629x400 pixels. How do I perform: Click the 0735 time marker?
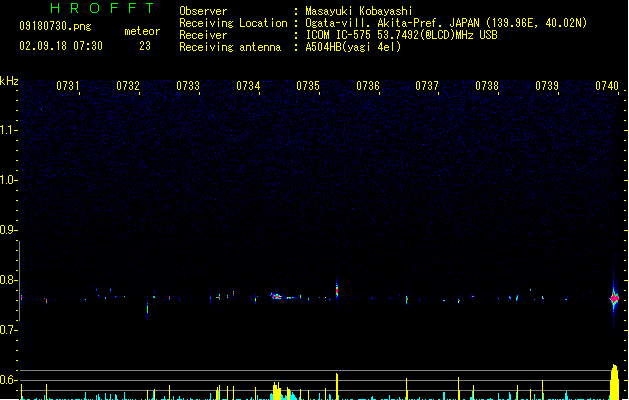click(x=308, y=86)
